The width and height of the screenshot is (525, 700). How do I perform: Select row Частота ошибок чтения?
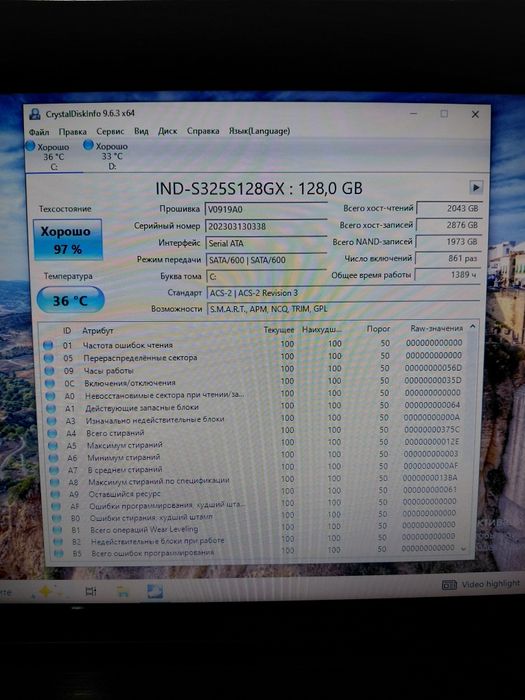coord(253,344)
